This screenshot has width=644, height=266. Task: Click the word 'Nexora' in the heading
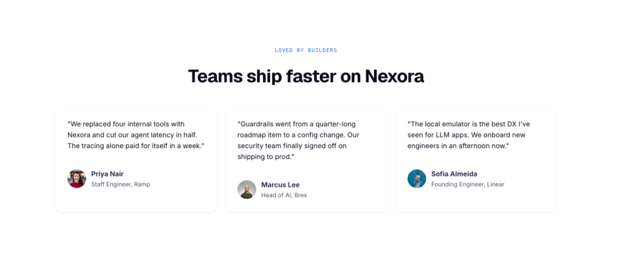[x=394, y=76]
